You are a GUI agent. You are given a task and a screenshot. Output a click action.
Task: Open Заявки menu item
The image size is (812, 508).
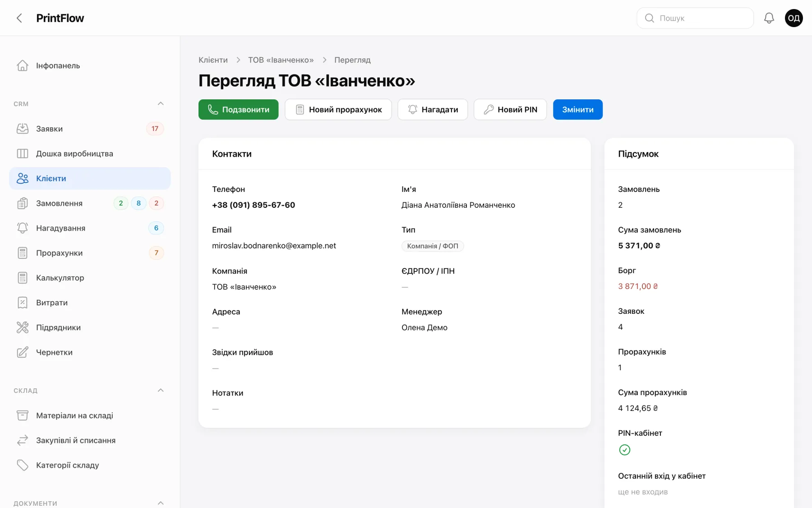click(90, 129)
